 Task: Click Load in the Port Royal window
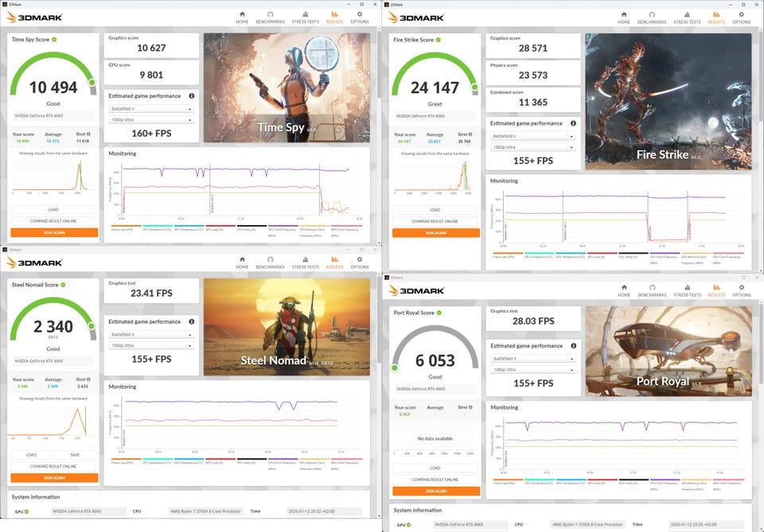coord(435,468)
